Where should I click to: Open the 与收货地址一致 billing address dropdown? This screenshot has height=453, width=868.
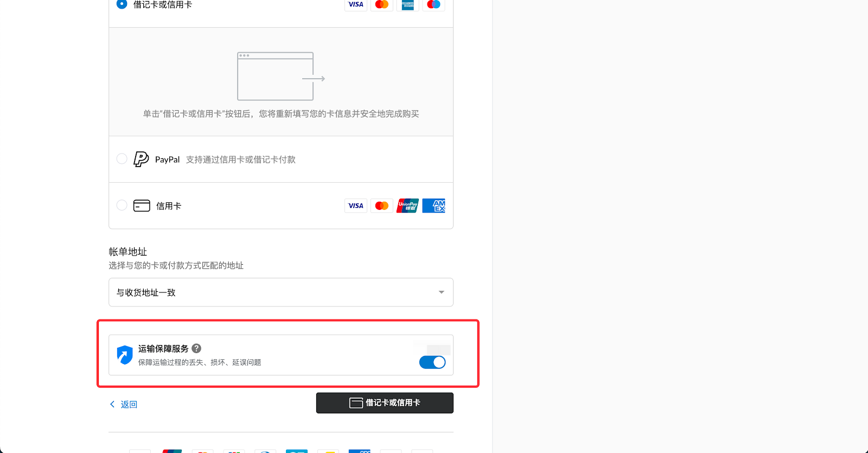(280, 292)
